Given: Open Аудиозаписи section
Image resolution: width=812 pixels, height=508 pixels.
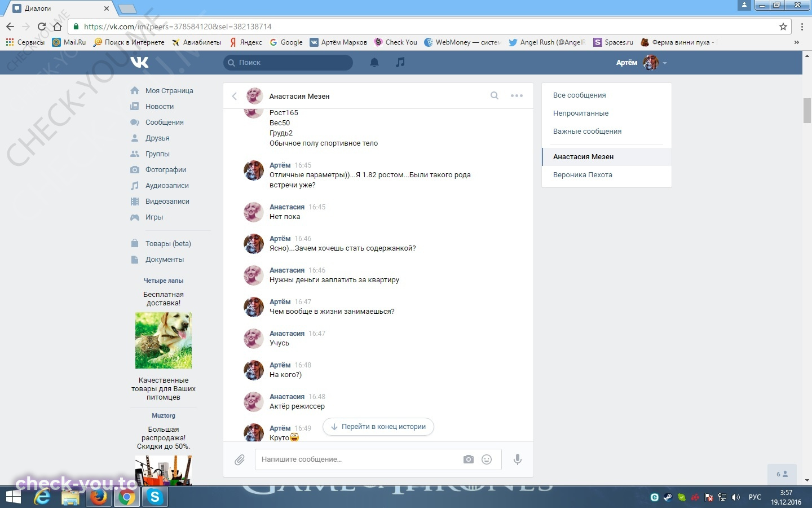Looking at the screenshot, I should 160,186.
